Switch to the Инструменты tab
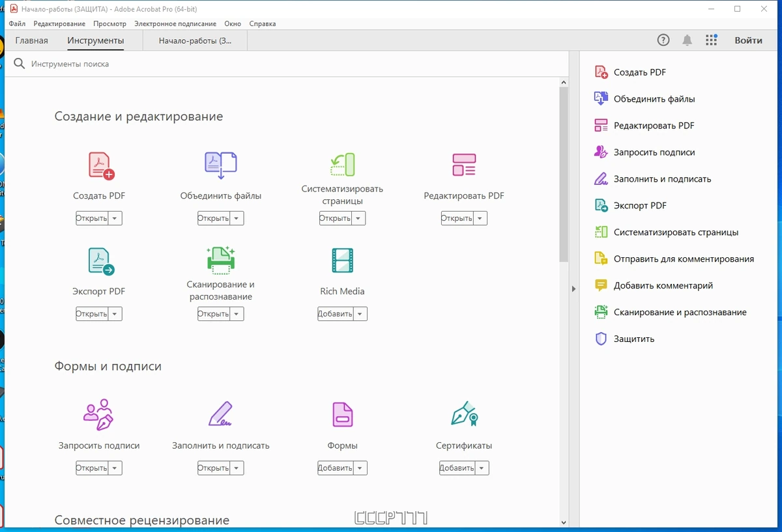Image resolution: width=782 pixels, height=532 pixels. click(95, 40)
